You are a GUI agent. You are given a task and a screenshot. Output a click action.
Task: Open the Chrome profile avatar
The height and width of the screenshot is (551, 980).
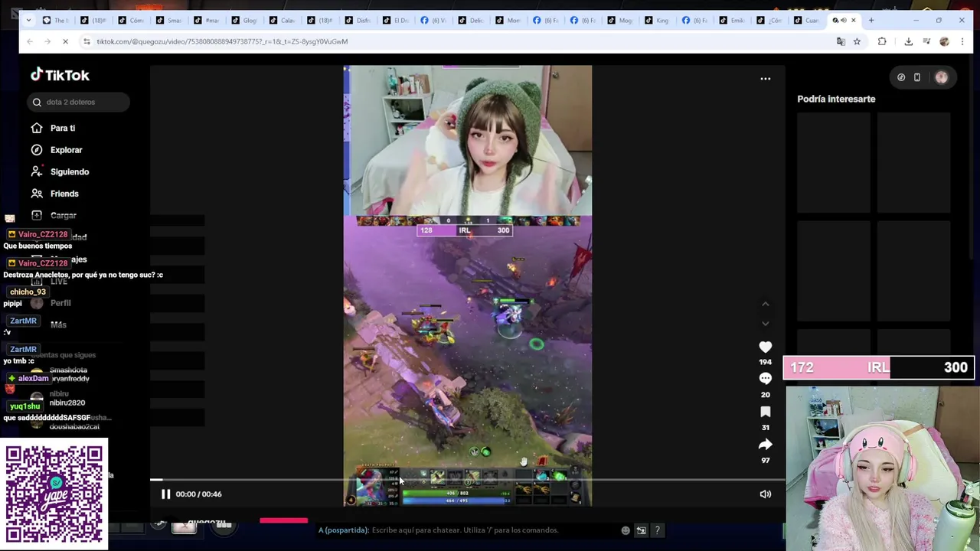pos(944,41)
